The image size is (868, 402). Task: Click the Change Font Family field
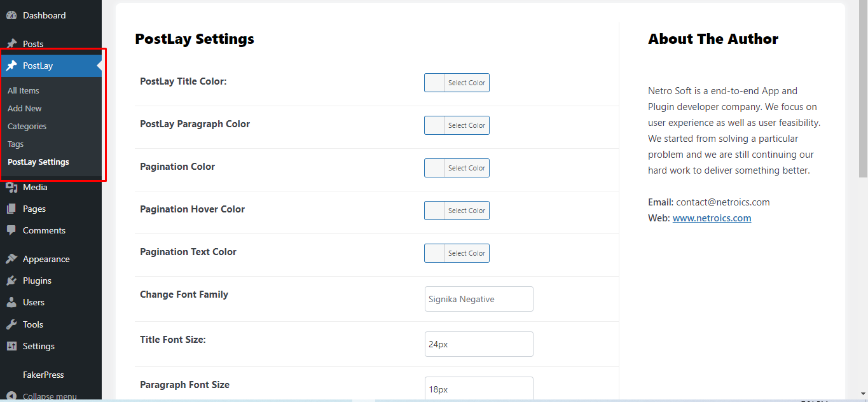tap(479, 299)
